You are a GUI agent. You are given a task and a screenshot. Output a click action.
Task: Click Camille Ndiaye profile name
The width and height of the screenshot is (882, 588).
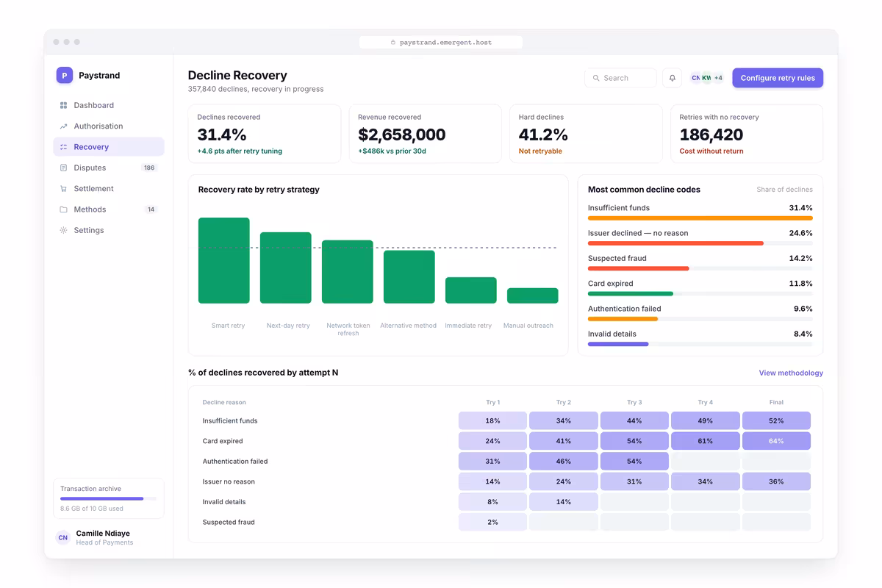103,534
